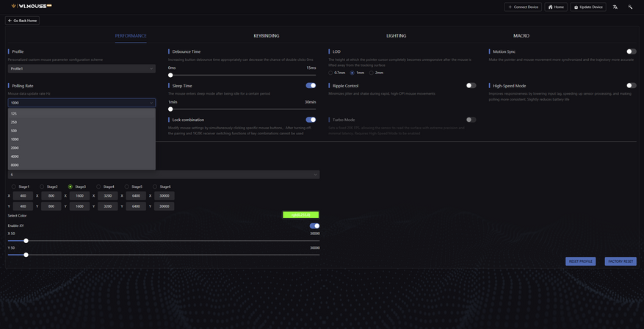Click the Home button icon
The image size is (644, 329).
click(x=551, y=7)
